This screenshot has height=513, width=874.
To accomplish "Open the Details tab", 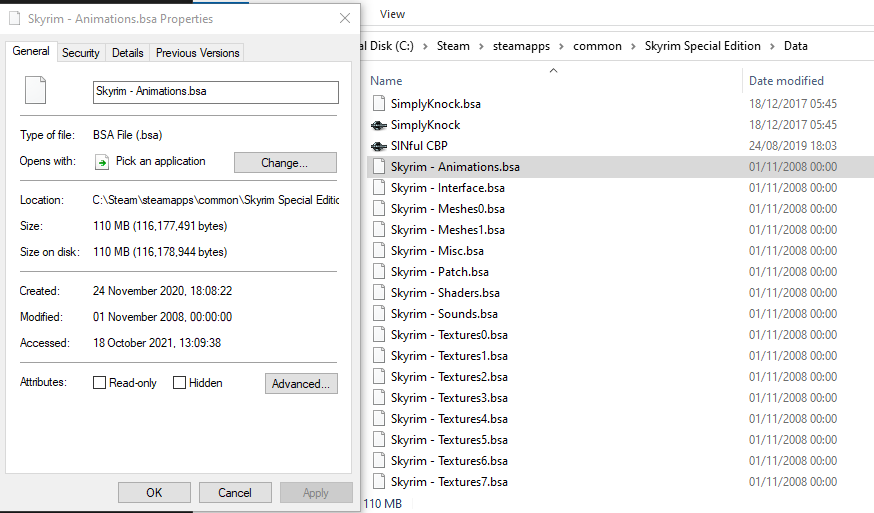I will pyautogui.click(x=128, y=53).
